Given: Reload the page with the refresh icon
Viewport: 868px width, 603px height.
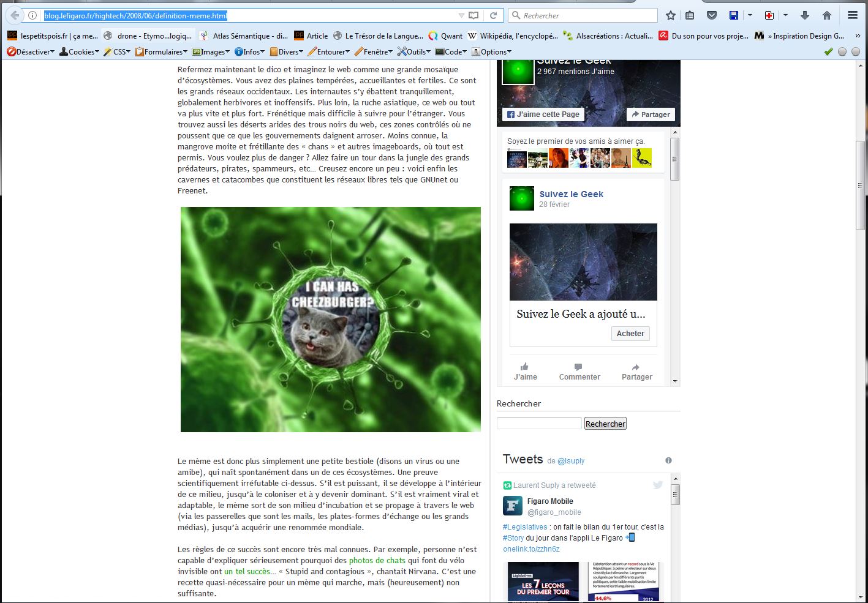Looking at the screenshot, I should (x=493, y=15).
